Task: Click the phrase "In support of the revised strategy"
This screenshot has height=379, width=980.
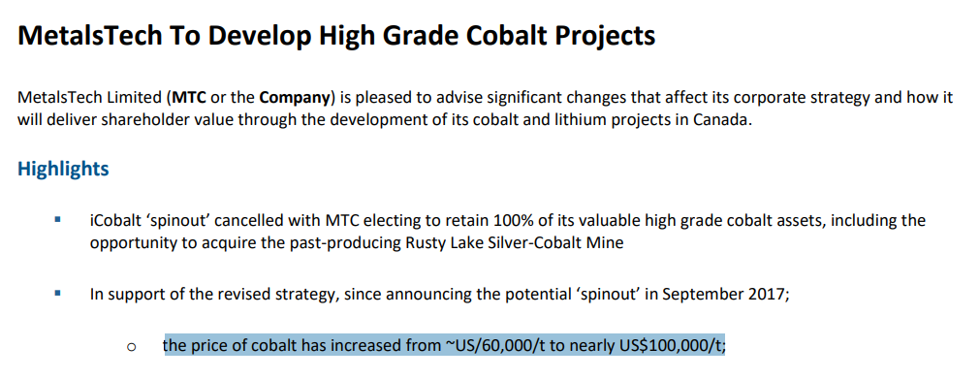Action: point(212,294)
